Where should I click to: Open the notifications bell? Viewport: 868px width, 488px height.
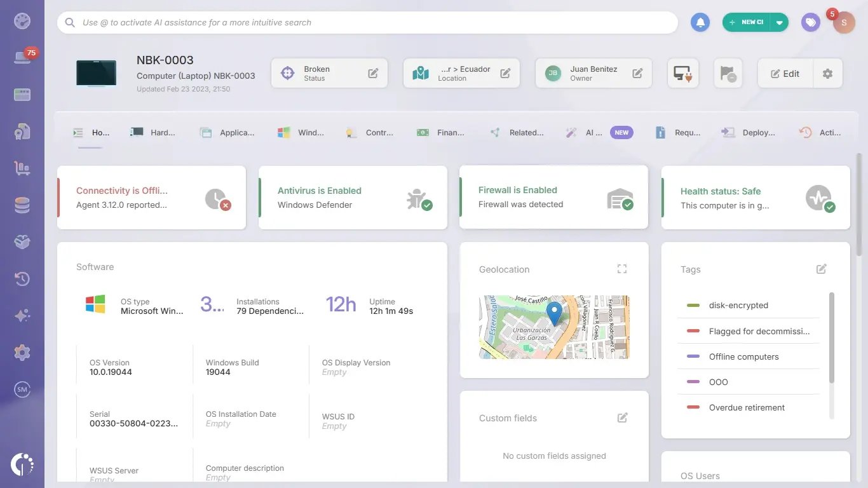[700, 22]
